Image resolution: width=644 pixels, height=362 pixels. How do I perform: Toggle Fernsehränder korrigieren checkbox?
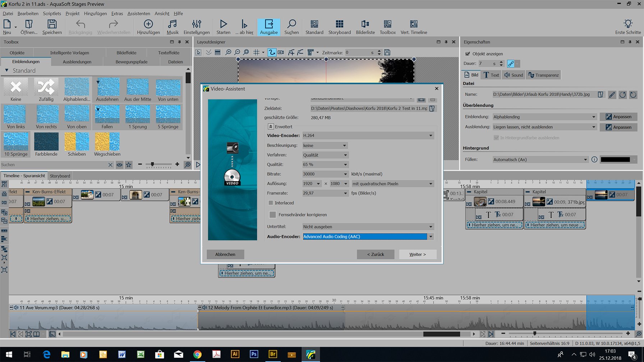[273, 215]
